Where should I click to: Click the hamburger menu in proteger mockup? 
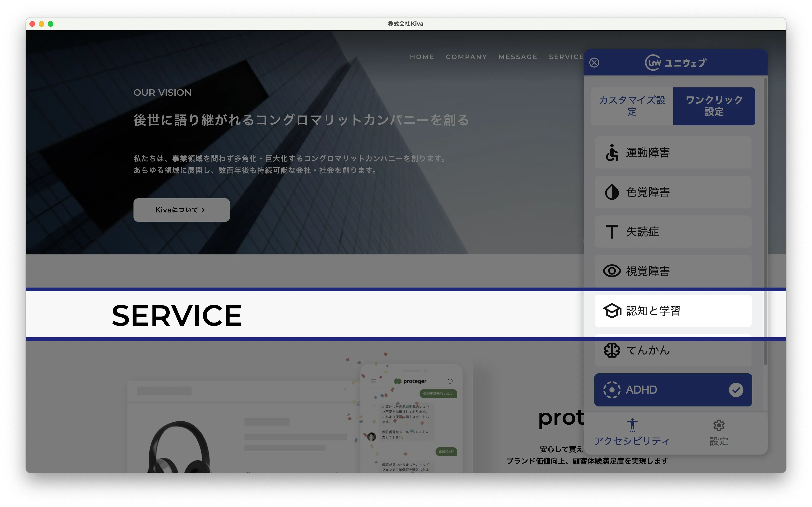pos(374,381)
